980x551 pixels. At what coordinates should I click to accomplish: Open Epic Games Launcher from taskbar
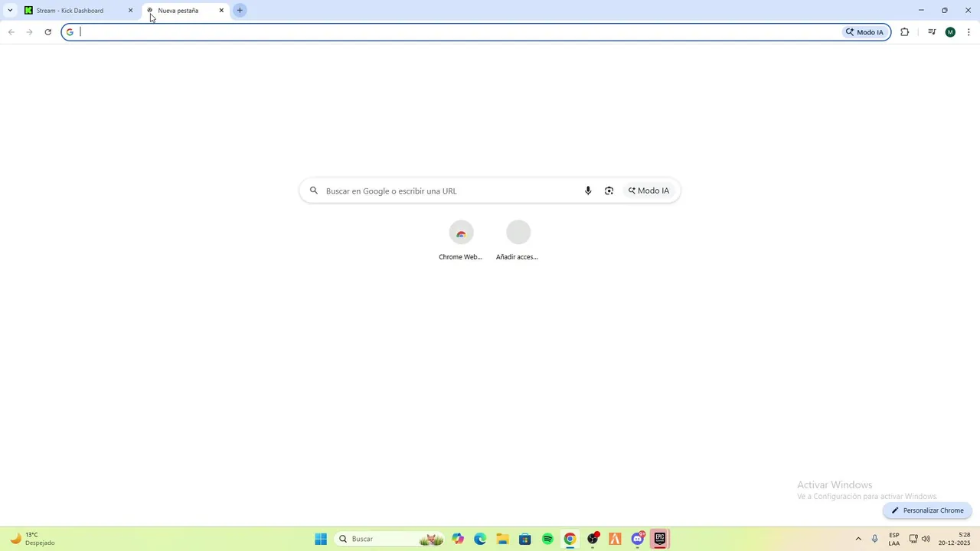660,539
